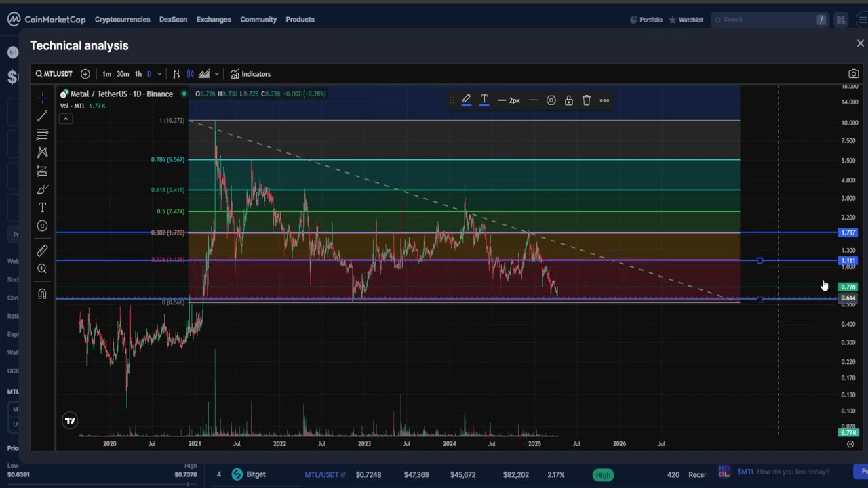Viewport: 868px width, 488px height.
Task: Select the ruler measure tool
Action: 42,251
